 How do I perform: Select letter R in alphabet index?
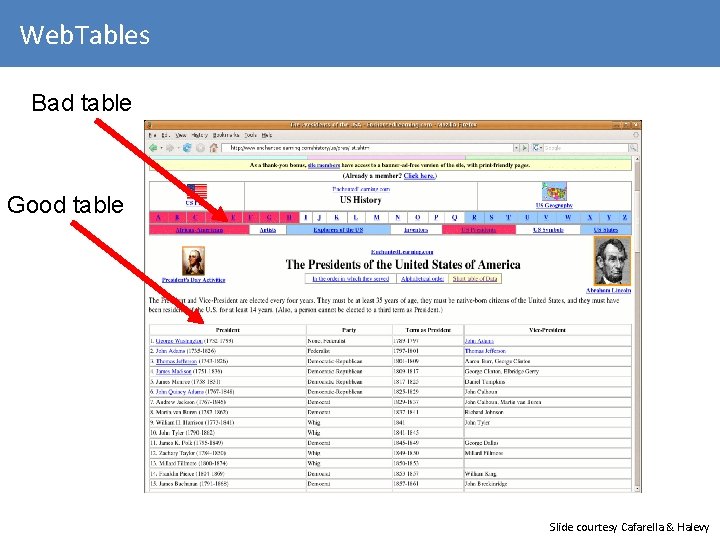(474, 217)
